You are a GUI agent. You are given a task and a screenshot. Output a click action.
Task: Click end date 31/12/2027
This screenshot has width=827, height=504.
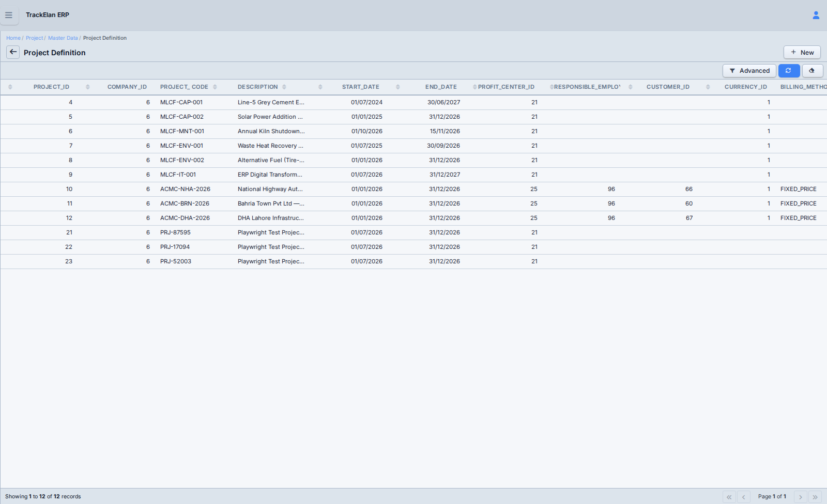click(445, 175)
